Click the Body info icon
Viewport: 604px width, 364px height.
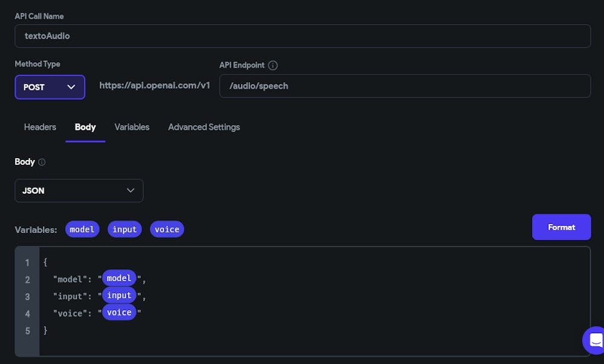(x=42, y=162)
